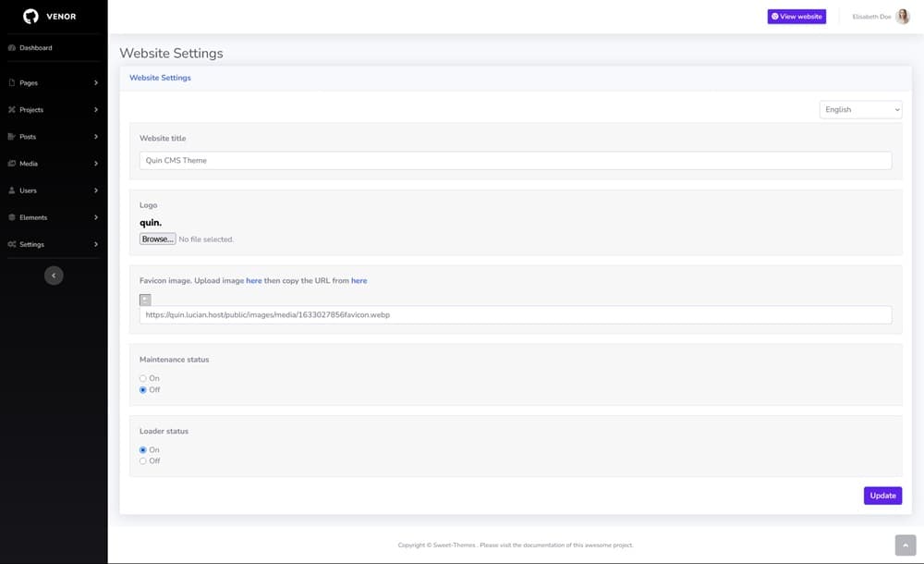Click the Media folder icon
The height and width of the screenshot is (564, 924).
pyautogui.click(x=12, y=164)
